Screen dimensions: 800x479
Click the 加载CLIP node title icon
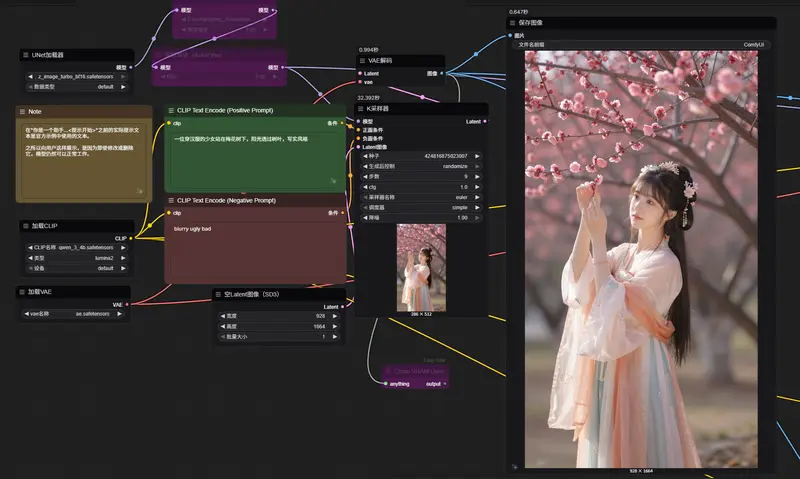[26, 226]
